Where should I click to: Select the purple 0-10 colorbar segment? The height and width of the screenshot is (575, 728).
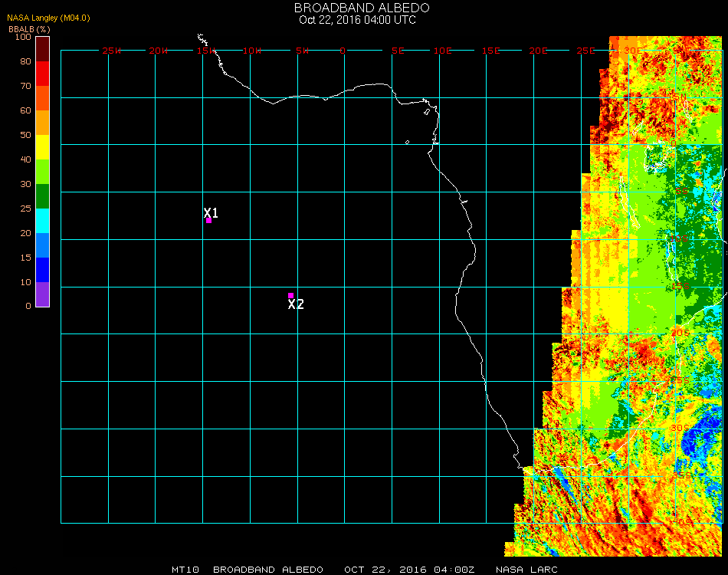pos(42,294)
